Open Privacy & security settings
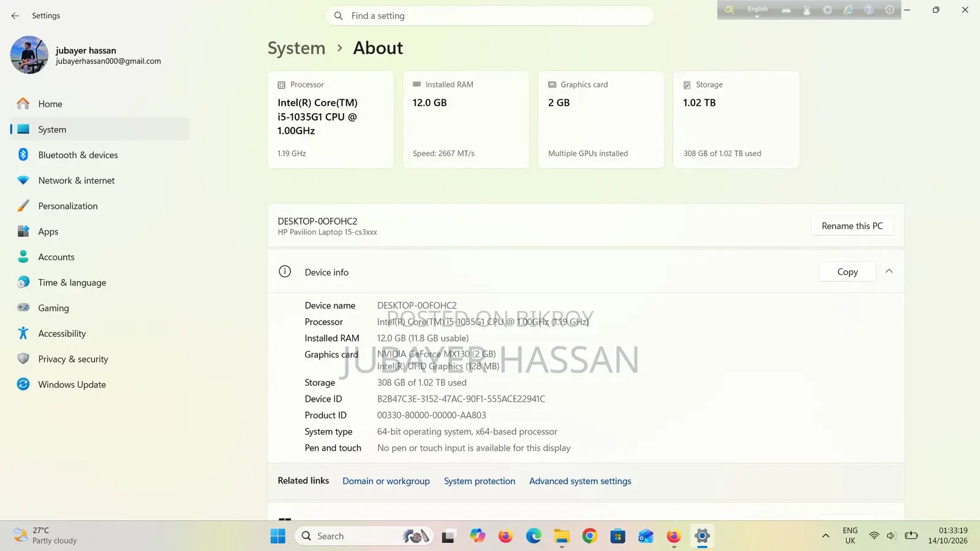The image size is (980, 551). [x=100, y=359]
